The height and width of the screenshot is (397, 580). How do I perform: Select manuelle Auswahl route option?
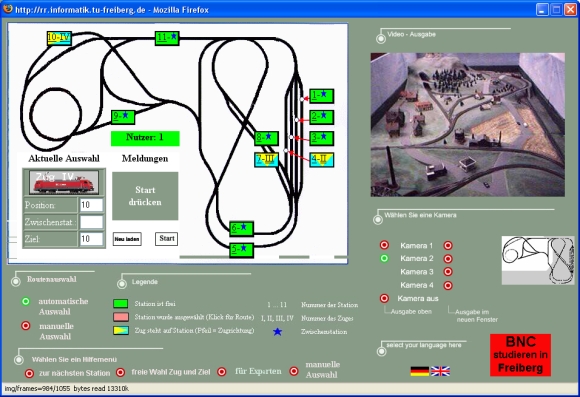pos(26,326)
